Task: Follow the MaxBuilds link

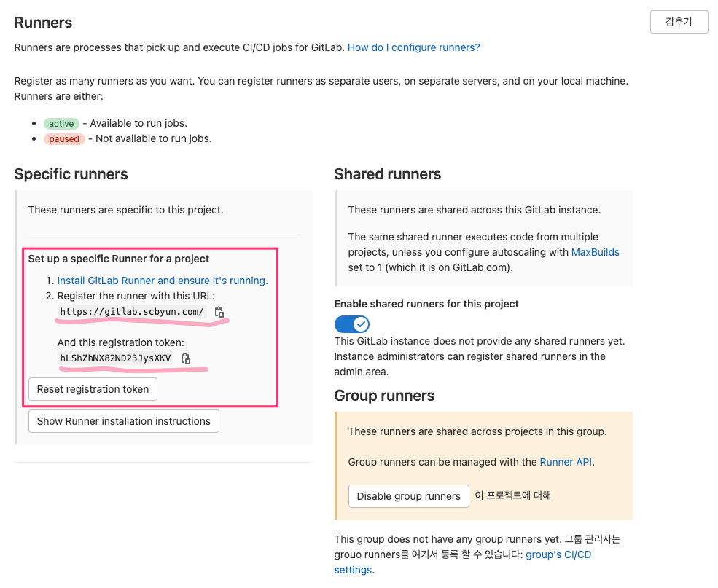Action: (x=595, y=252)
